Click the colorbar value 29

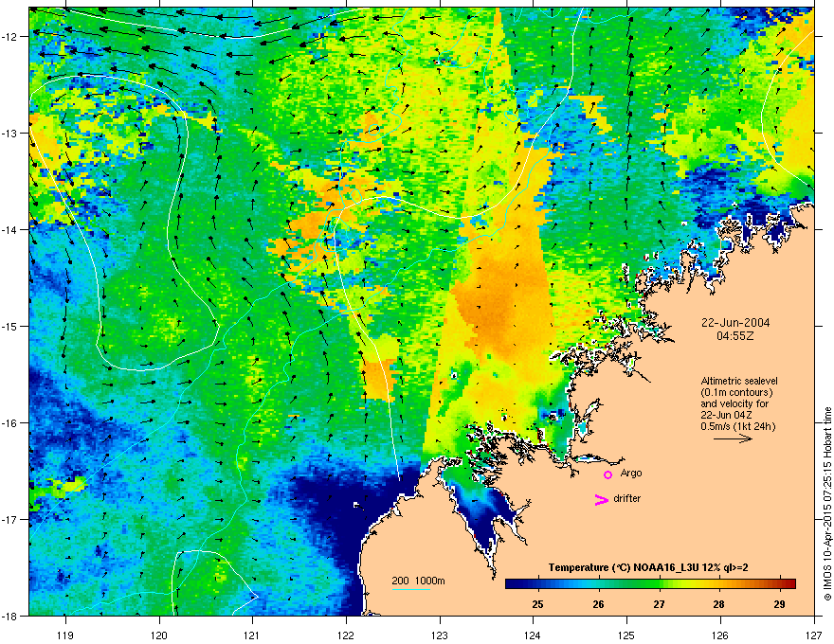(x=779, y=604)
